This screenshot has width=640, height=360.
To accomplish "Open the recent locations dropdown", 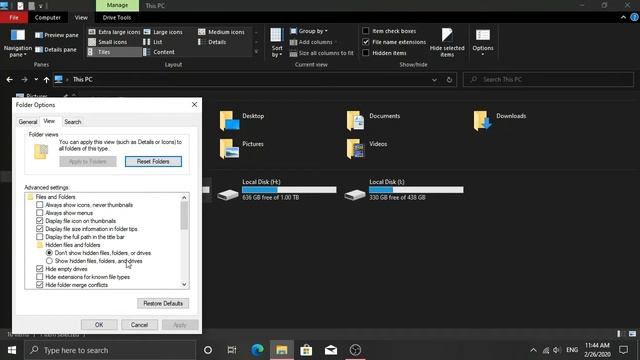I will coord(36,80).
